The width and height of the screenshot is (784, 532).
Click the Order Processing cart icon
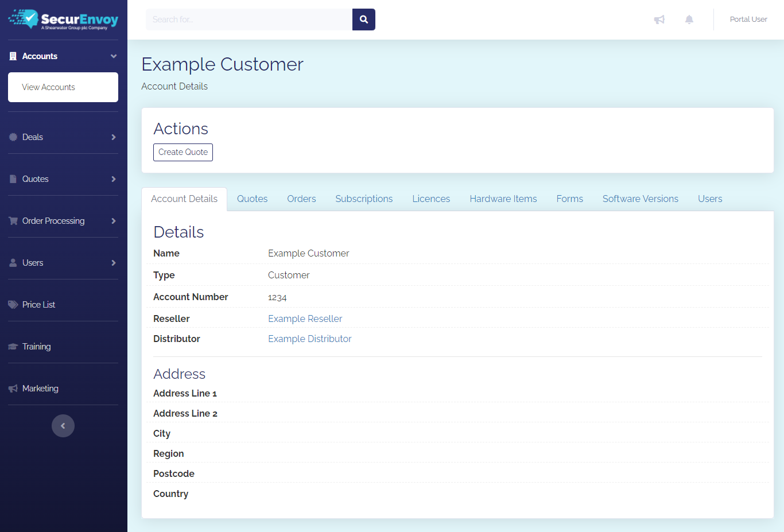coord(13,221)
